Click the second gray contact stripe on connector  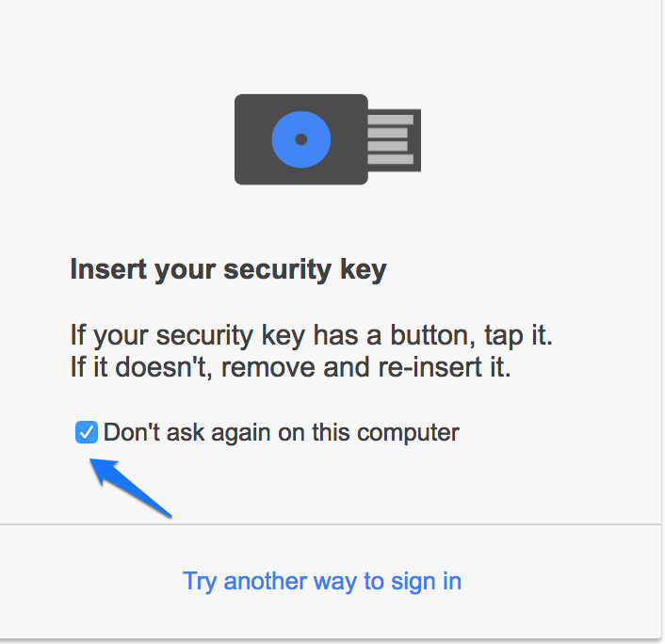pyautogui.click(x=388, y=133)
